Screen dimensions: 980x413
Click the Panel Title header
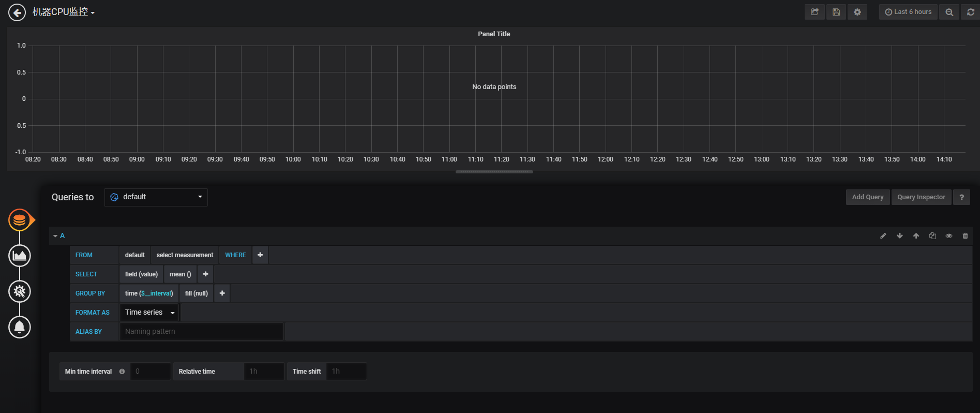(494, 34)
